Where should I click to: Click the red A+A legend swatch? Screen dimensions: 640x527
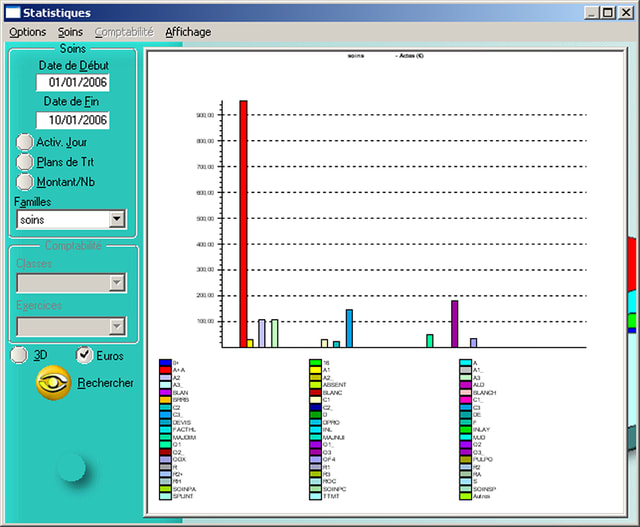165,370
